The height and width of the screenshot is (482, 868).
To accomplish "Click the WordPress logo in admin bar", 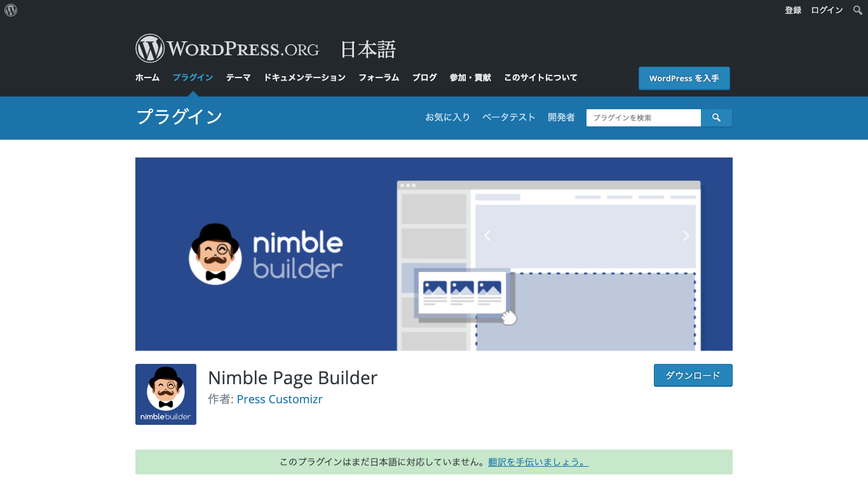I will (x=11, y=10).
